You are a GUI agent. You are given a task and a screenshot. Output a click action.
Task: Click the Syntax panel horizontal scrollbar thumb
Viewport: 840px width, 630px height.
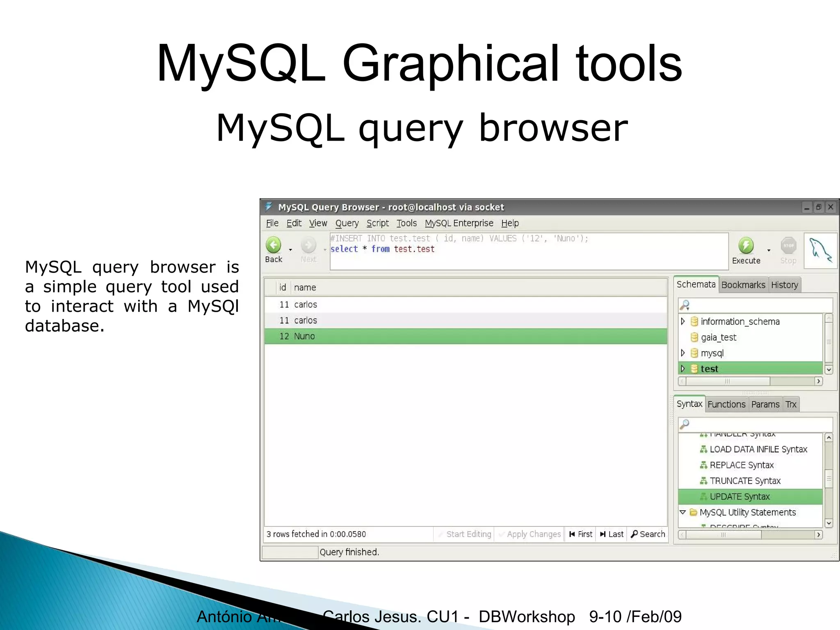click(723, 534)
